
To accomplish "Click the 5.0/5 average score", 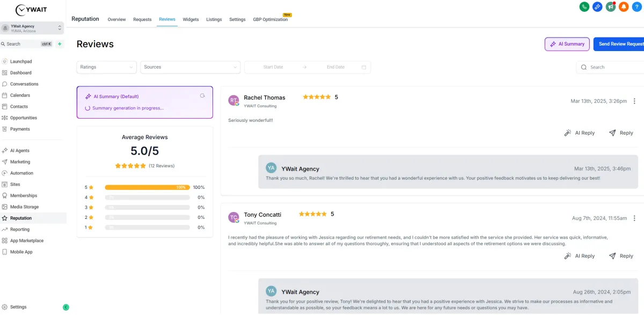I will [x=145, y=151].
